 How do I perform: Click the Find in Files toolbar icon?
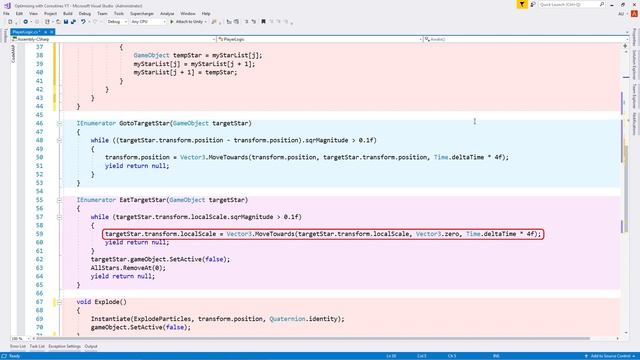tap(213, 22)
